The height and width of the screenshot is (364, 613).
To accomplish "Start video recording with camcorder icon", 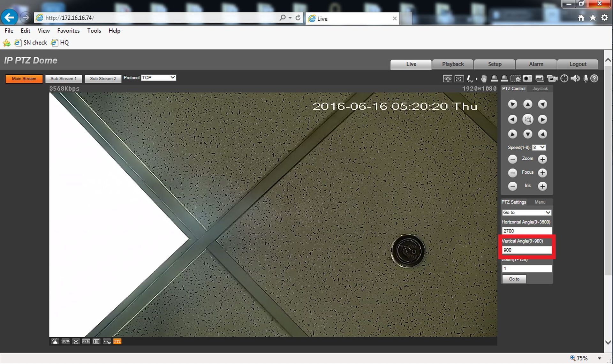I will coord(552,79).
